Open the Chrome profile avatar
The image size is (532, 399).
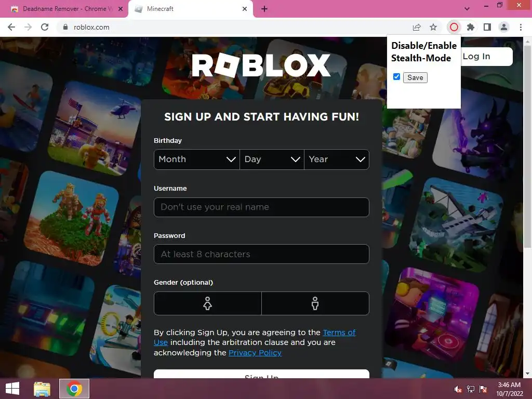(x=504, y=27)
